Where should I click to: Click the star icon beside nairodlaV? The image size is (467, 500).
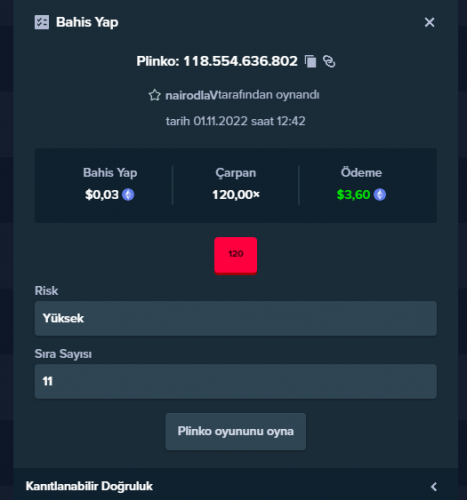click(154, 95)
